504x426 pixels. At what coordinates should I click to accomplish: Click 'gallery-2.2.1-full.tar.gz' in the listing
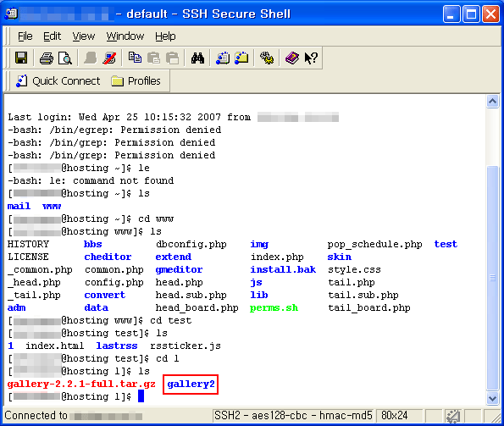81,384
